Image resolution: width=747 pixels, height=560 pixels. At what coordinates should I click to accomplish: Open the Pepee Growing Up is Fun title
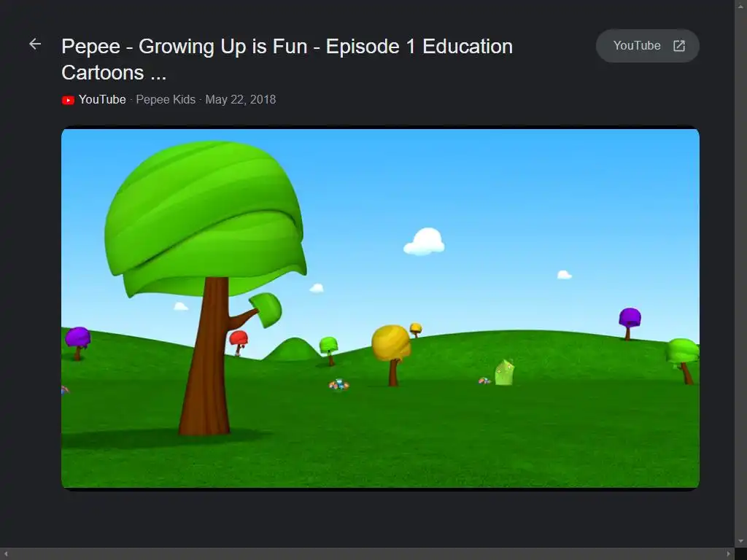click(287, 60)
